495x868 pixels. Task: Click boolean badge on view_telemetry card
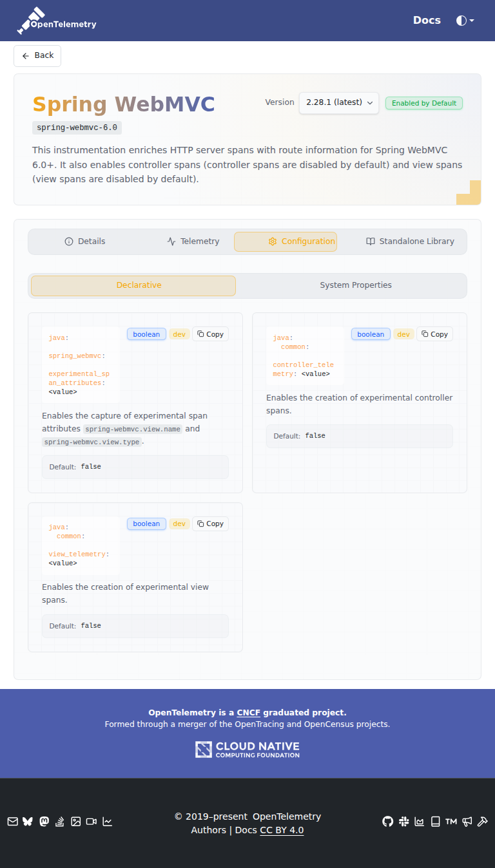coord(146,524)
